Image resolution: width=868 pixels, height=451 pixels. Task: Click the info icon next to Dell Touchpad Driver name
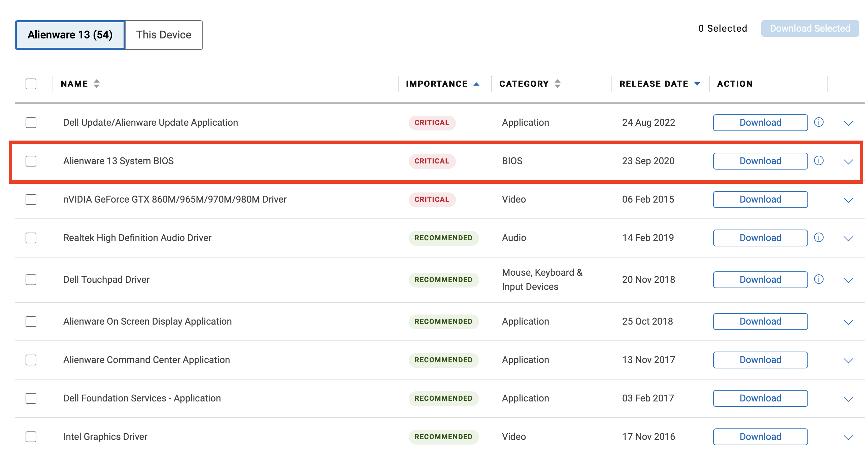[x=819, y=280]
